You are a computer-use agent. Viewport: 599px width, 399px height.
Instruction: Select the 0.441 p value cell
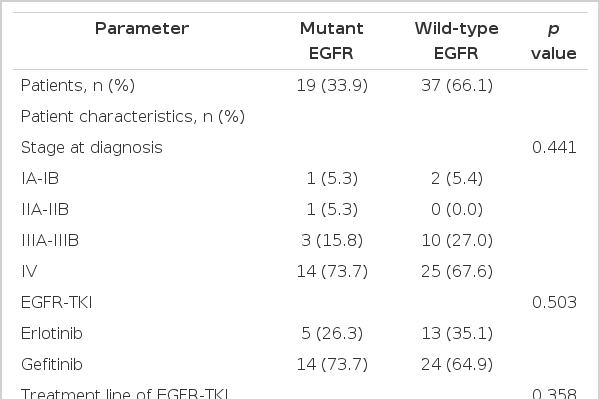(554, 148)
